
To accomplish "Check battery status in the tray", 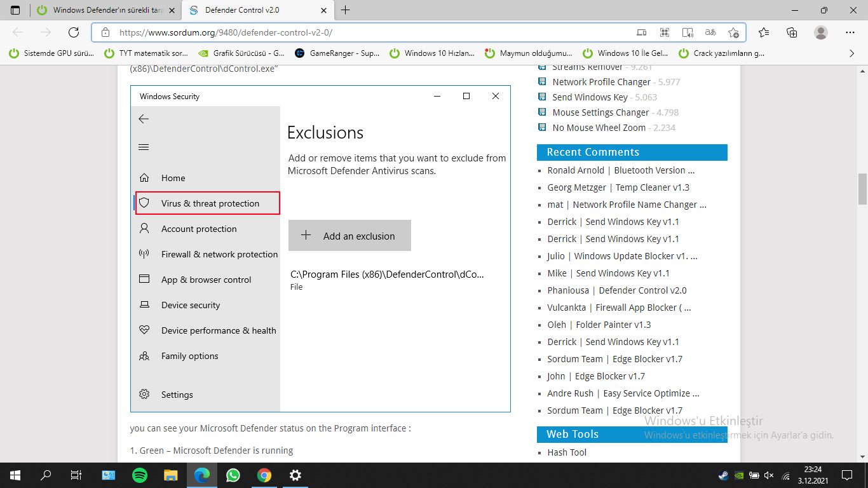I will pos(754,475).
